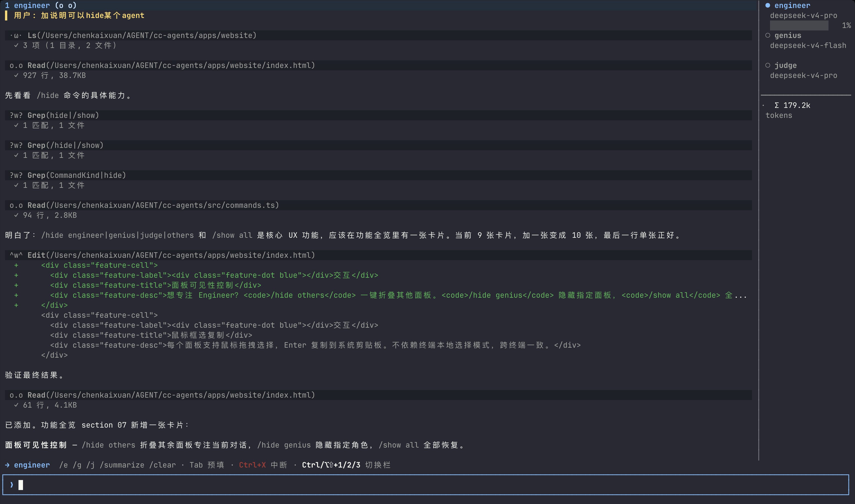
Task: Click the feature-desc line starting '每个面板支持鼠标拖拽选择'
Action: coord(315,345)
